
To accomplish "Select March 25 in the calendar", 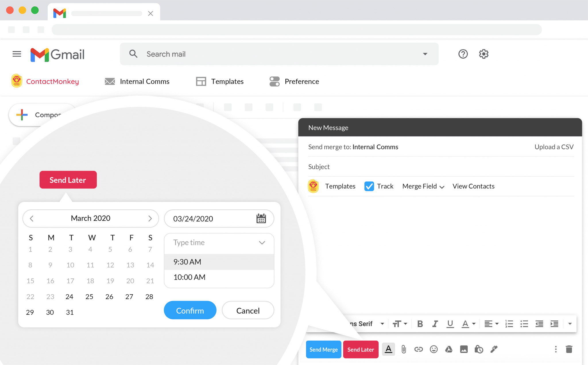I will click(89, 297).
